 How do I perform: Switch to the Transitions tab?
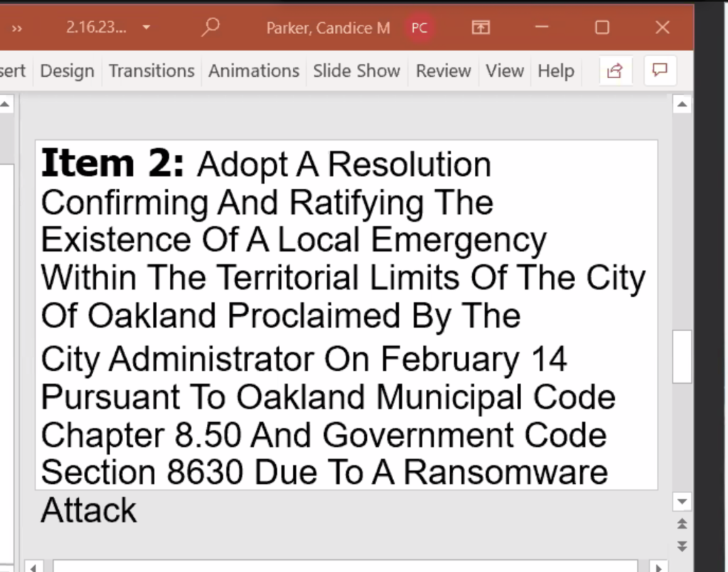point(151,71)
